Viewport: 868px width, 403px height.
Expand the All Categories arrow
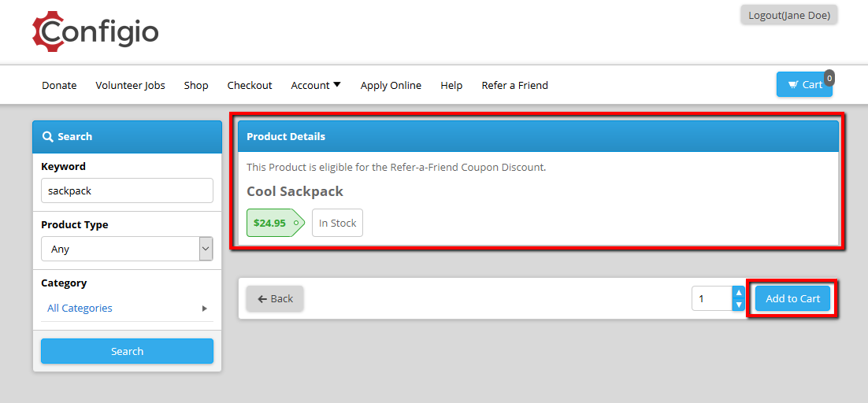pyautogui.click(x=204, y=309)
